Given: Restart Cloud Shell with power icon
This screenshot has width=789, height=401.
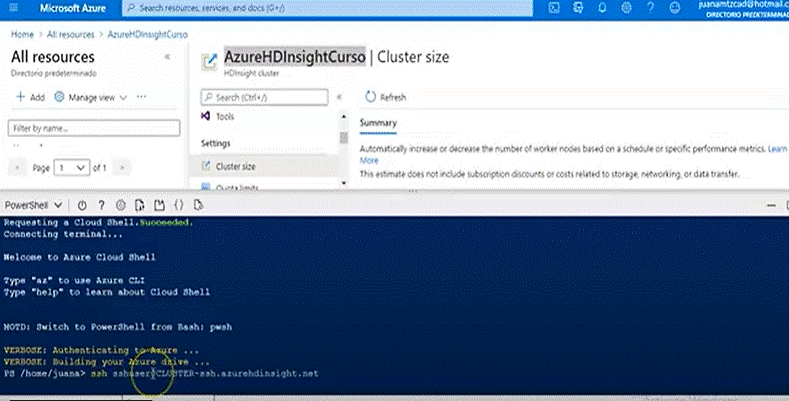Looking at the screenshot, I should coord(82,205).
